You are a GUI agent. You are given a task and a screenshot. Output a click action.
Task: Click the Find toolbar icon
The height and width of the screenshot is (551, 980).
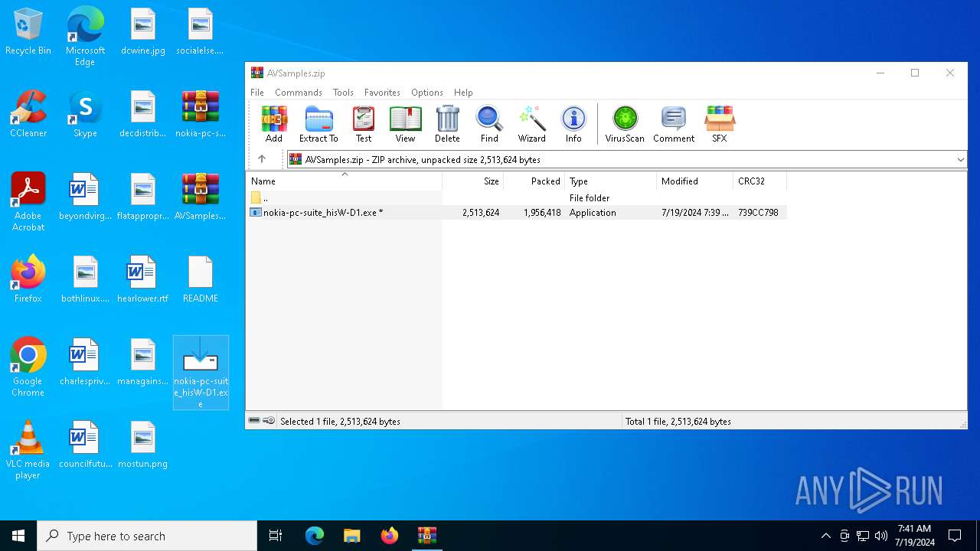pyautogui.click(x=489, y=124)
